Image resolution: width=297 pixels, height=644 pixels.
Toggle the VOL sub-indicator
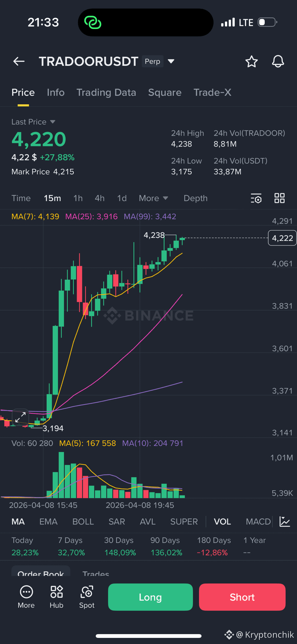[222, 522]
